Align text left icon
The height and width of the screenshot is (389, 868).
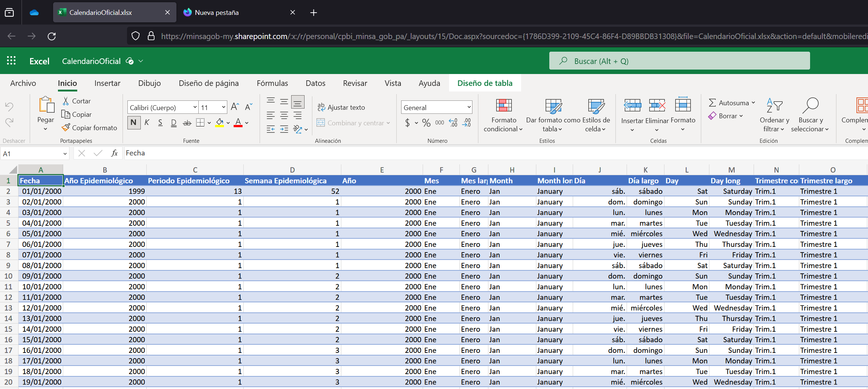coord(271,115)
